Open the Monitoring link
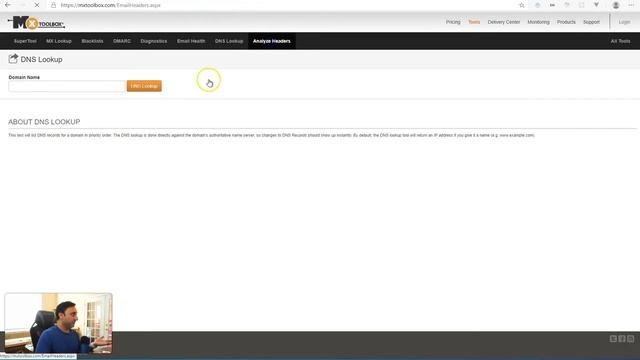Image resolution: width=640 pixels, height=360 pixels. coord(538,22)
